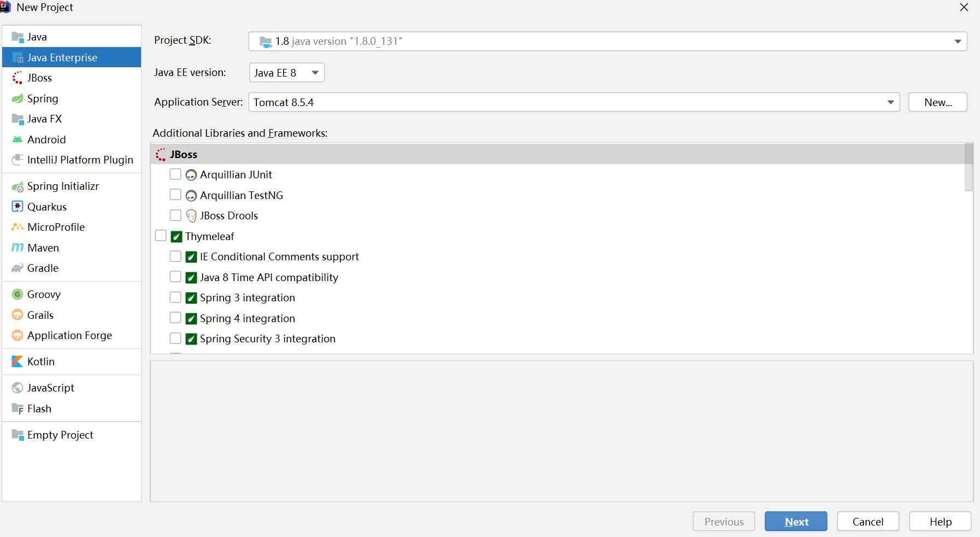Open the Project SDK dropdown
980x537 pixels.
608,42
